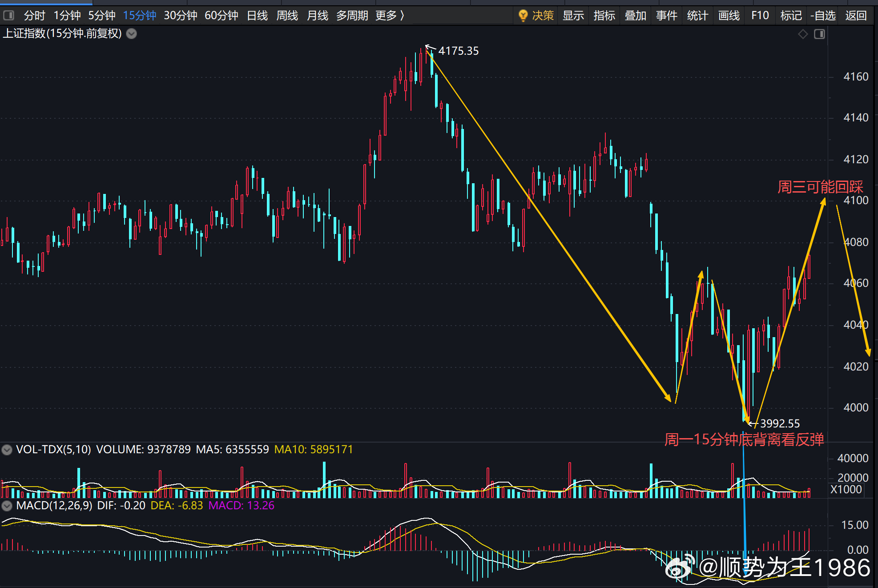Open the 叠加 overlay menu

[x=636, y=16]
